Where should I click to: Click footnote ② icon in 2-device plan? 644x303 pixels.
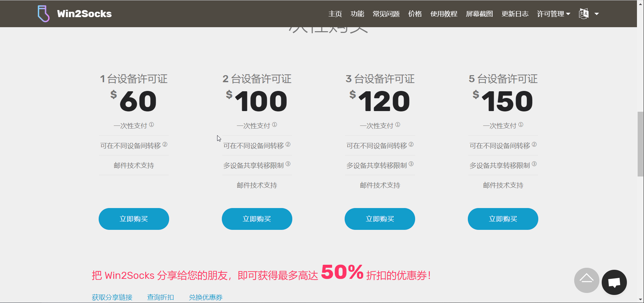pyautogui.click(x=288, y=145)
